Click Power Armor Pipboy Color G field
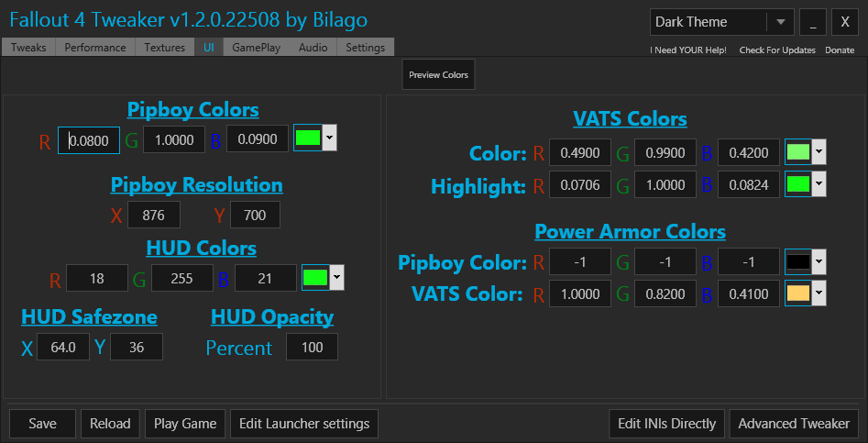 pyautogui.click(x=665, y=261)
